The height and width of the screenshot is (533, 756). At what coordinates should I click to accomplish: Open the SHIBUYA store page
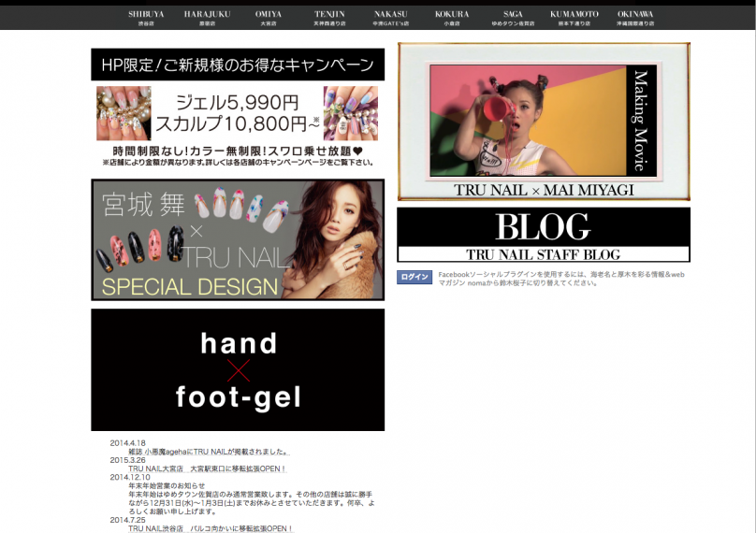(146, 18)
